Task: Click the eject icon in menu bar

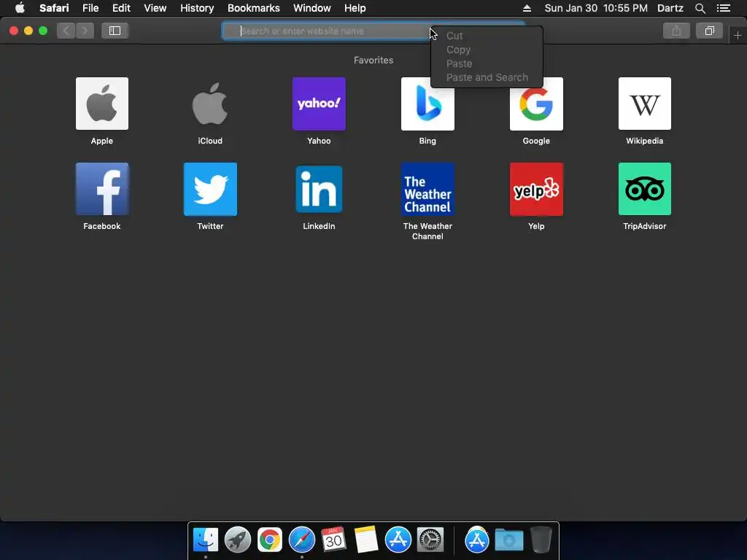Action: click(527, 8)
